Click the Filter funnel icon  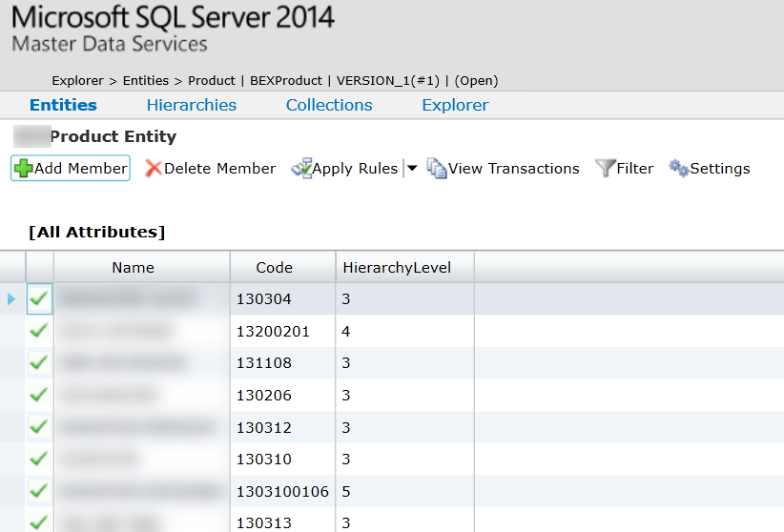[605, 169]
